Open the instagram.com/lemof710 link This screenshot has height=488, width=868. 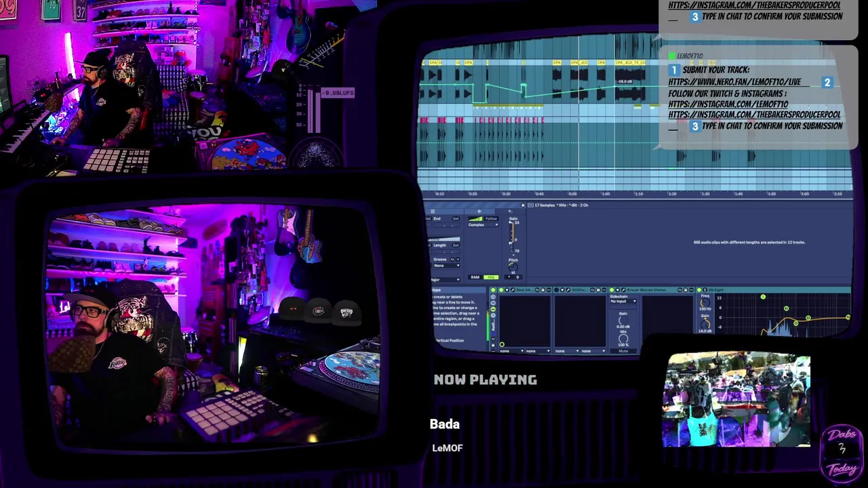[728, 104]
